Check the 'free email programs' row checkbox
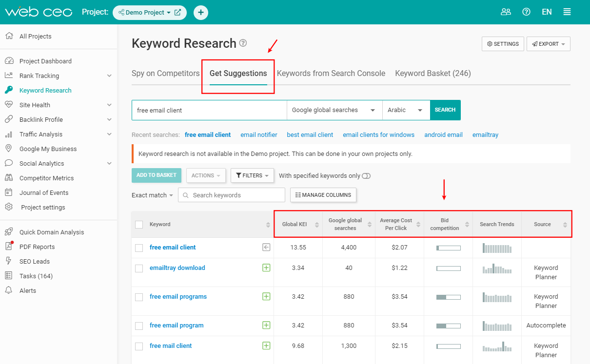 click(x=139, y=297)
